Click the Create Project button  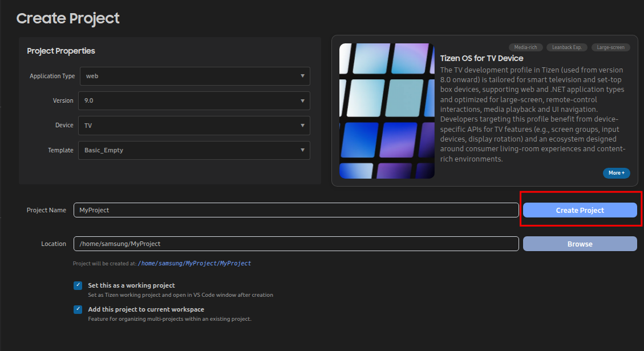click(580, 210)
